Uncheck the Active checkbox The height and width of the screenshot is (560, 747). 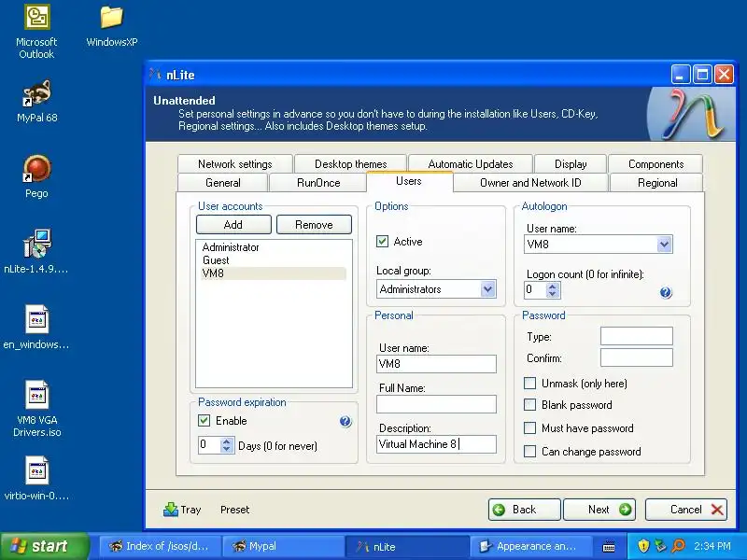click(x=382, y=242)
